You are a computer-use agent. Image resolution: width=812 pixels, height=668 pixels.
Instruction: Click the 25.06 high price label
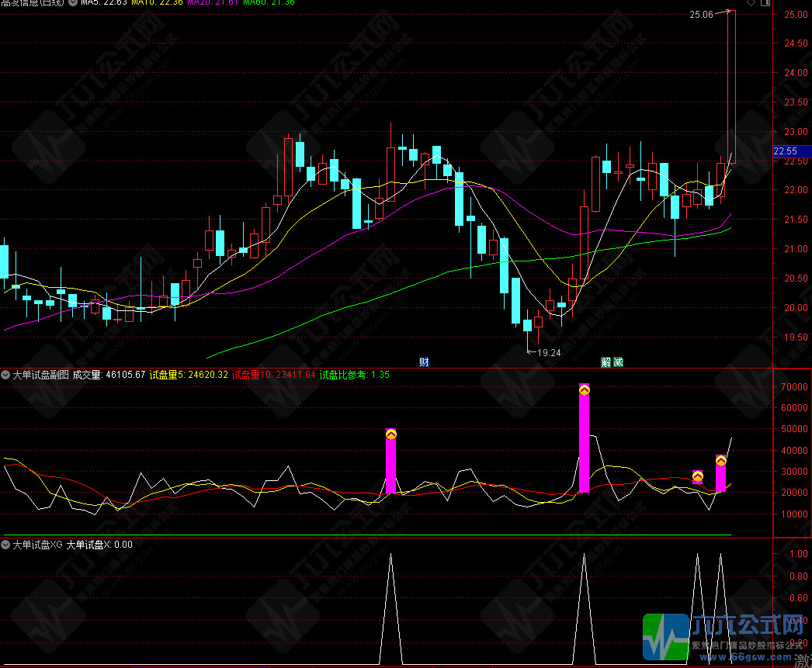702,14
